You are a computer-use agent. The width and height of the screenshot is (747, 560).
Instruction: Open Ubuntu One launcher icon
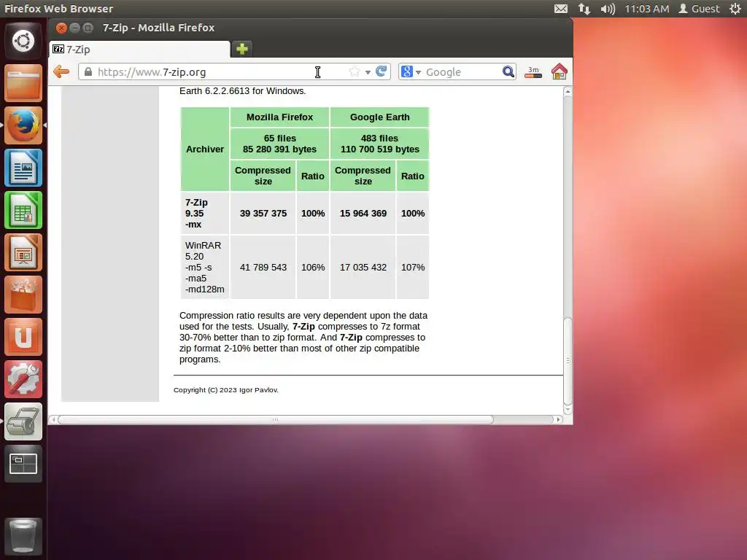click(23, 337)
